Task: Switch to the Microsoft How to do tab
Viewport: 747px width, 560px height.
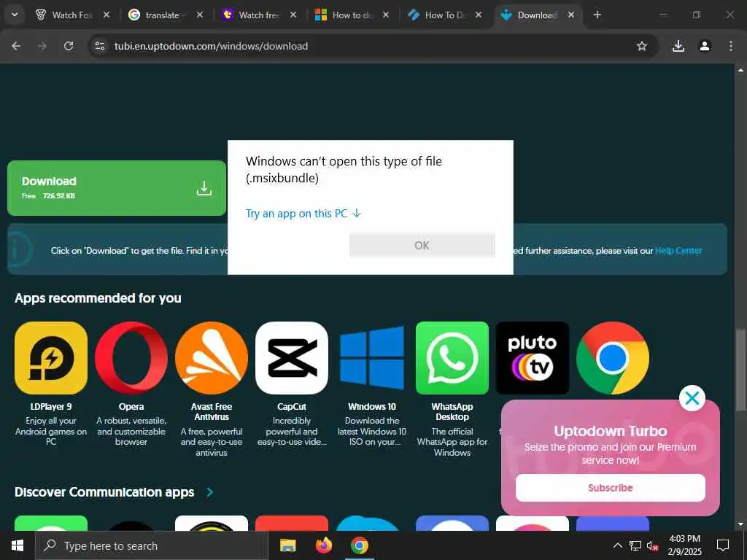Action: pyautogui.click(x=352, y=15)
